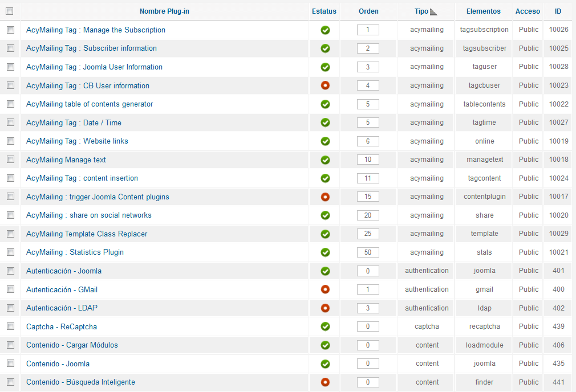This screenshot has width=576, height=392.
Task: Tick the Captcha - ReCaptcha row checkbox
Action: tap(11, 326)
